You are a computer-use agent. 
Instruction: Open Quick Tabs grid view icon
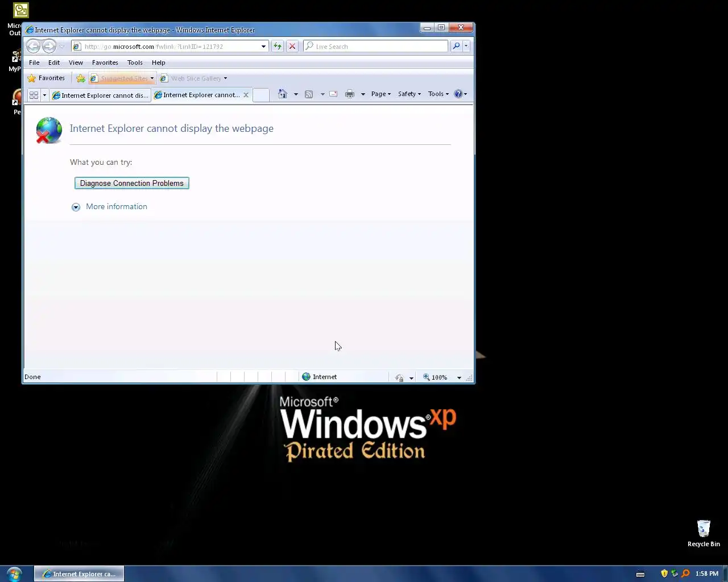pos(34,95)
